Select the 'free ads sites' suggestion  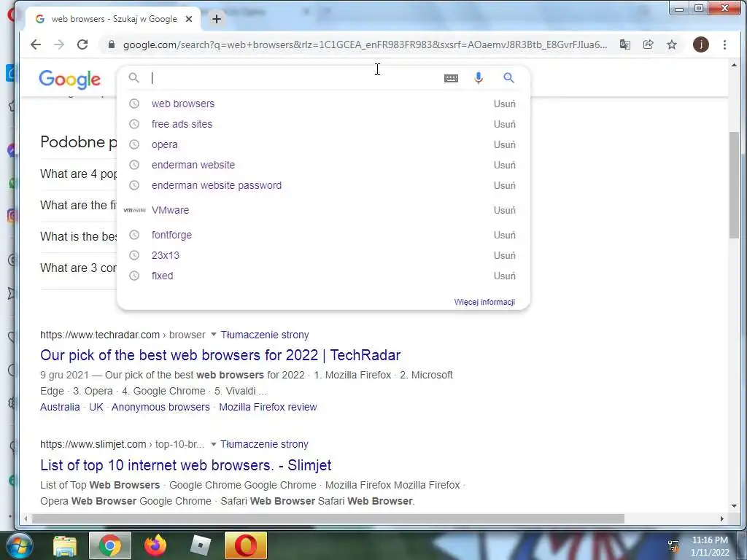point(182,124)
